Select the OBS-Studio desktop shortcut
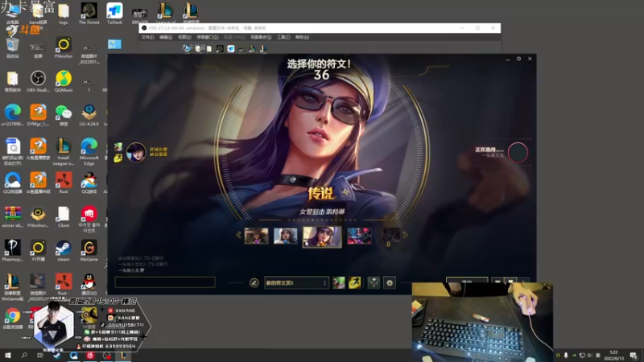Viewport: 644px width, 362px height. 38,81
